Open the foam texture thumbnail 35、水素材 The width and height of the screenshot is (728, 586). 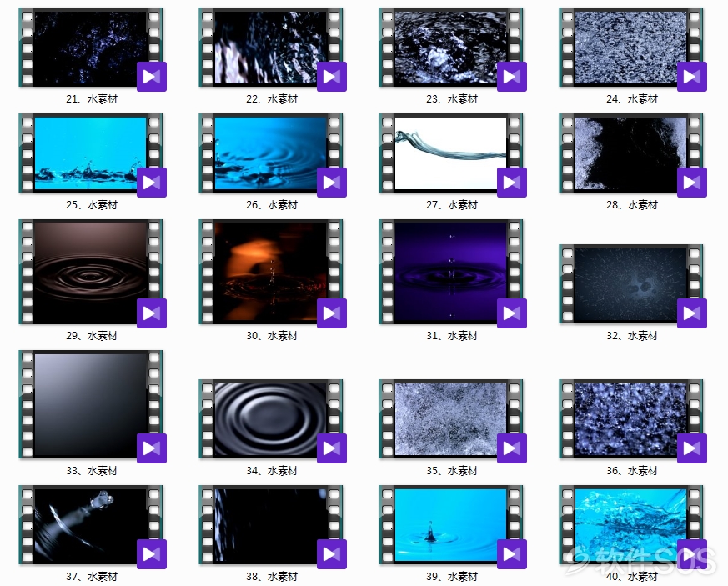451,419
